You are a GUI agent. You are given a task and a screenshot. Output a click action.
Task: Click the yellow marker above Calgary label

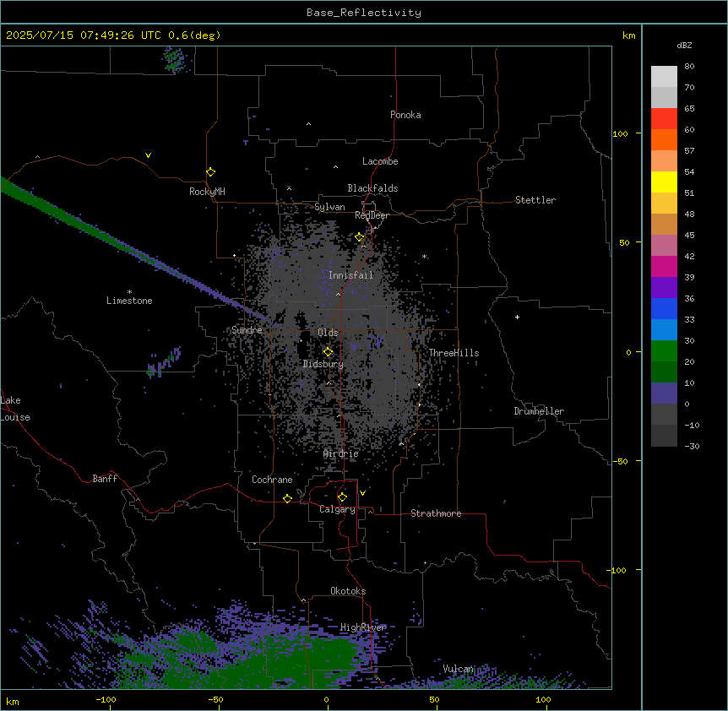(x=342, y=497)
